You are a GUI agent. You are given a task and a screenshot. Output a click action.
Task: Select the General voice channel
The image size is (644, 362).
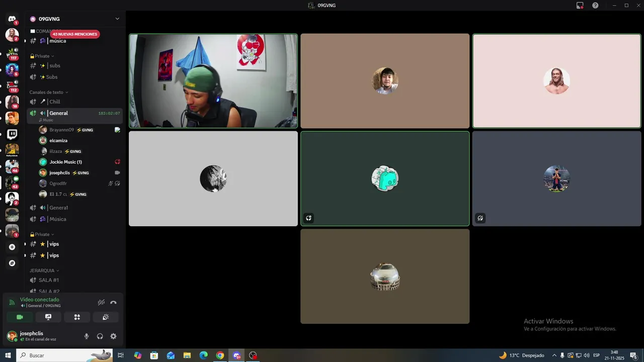click(x=74, y=115)
